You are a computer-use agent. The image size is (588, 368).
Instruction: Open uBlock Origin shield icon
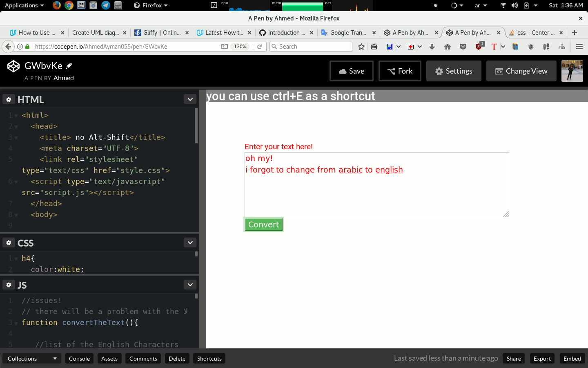tap(479, 46)
